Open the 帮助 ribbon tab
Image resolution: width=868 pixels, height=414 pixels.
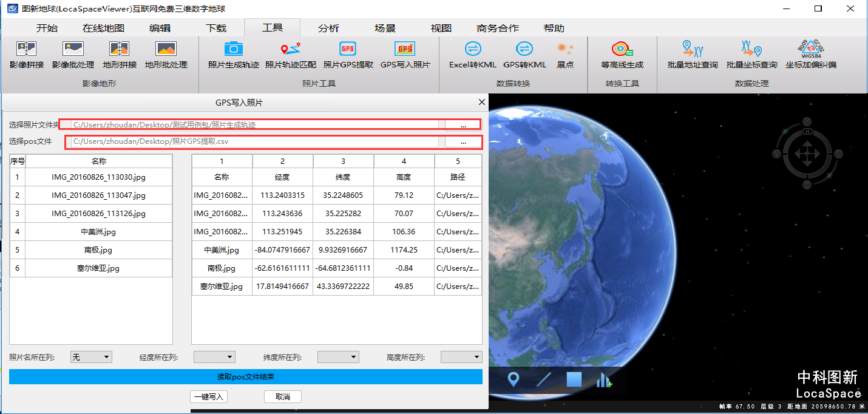point(554,28)
